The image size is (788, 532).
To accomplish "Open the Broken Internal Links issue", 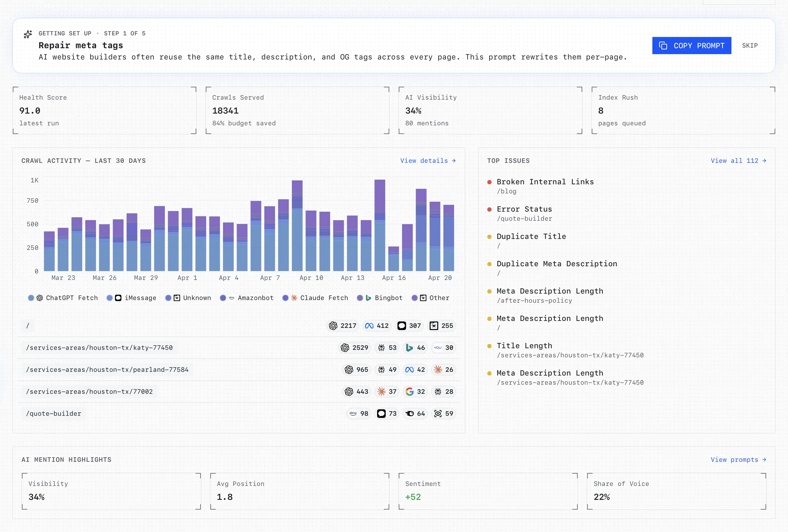I will click(x=545, y=182).
